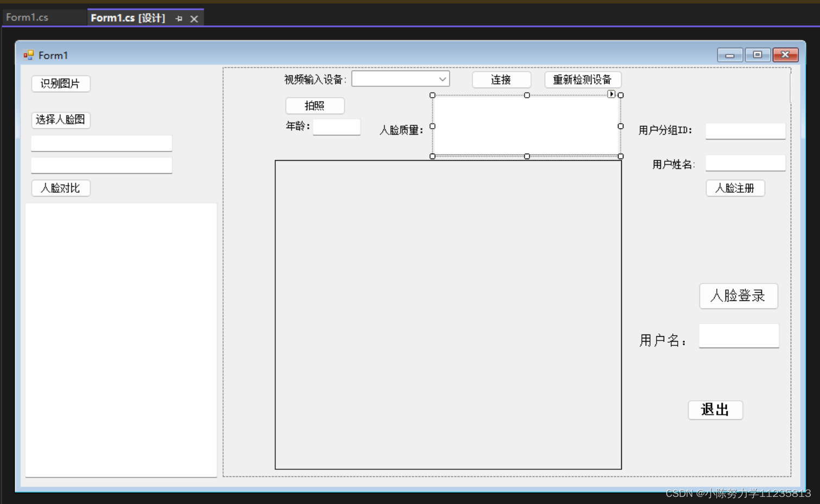The image size is (820, 504).
Task: Close the Form1.cs [设计] tab
Action: (x=194, y=18)
